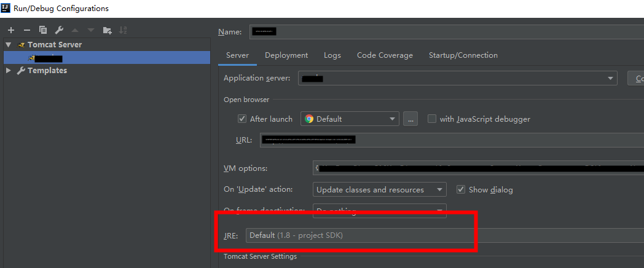Select the highlighted configuration under Tomcat Server
This screenshot has height=268, width=644.
point(107,58)
